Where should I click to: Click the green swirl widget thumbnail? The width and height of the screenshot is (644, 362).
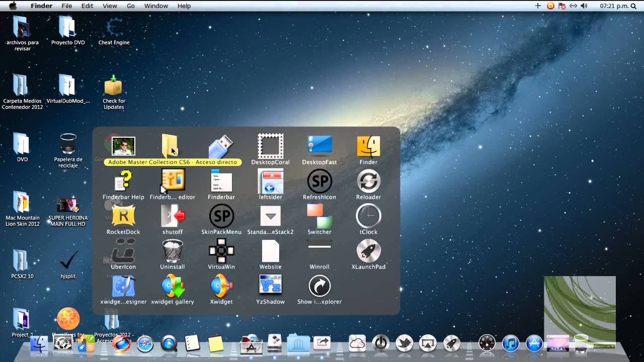[x=580, y=313]
